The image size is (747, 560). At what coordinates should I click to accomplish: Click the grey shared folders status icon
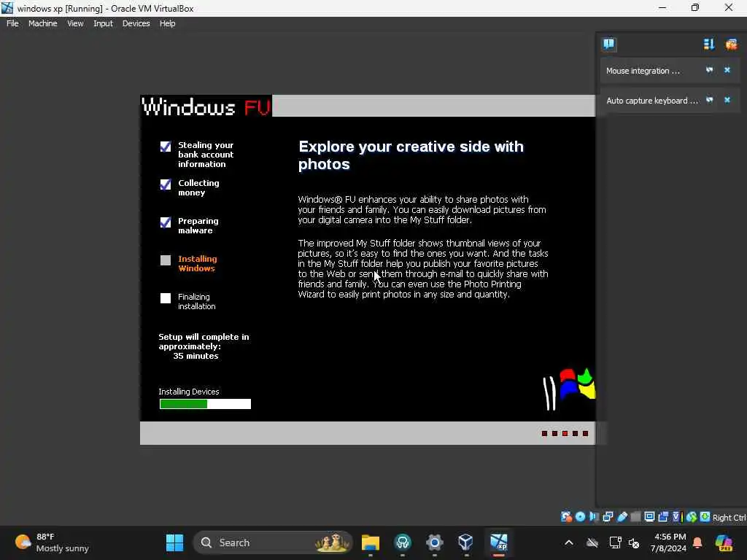click(x=635, y=517)
